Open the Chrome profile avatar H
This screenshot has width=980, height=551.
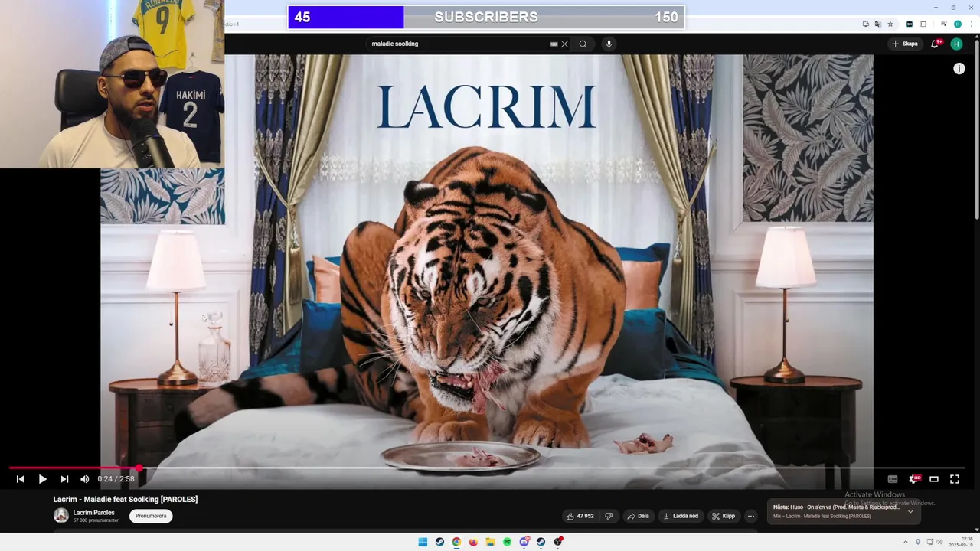point(957,24)
